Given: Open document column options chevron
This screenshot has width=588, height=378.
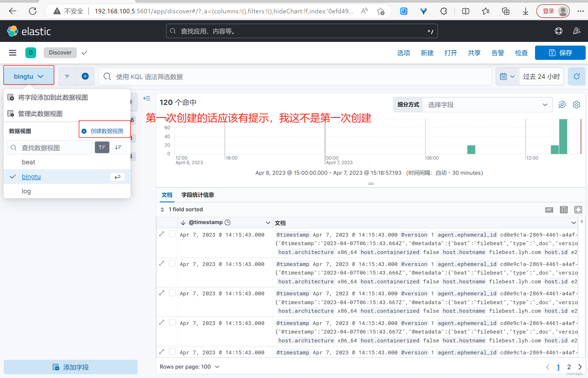Looking at the screenshot, I should (573, 223).
